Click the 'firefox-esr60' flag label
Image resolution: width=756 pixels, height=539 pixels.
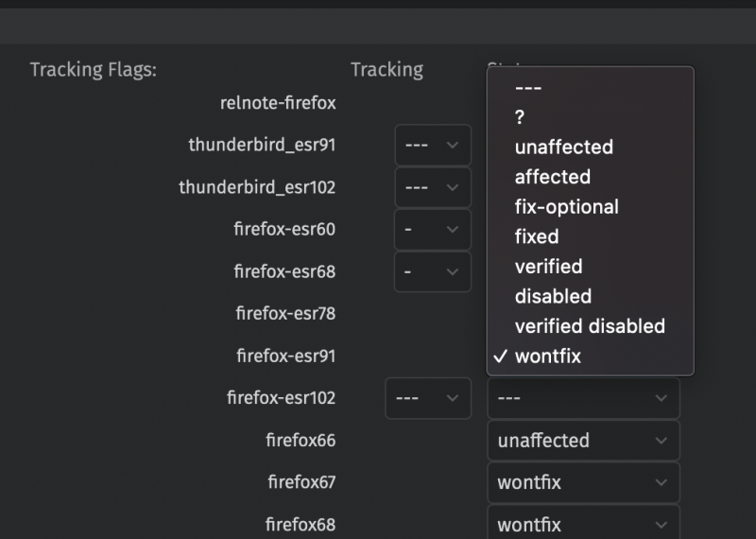point(284,229)
